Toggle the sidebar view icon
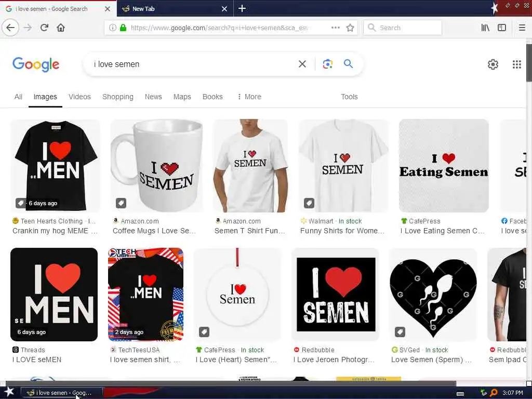Image resolution: width=532 pixels, height=399 pixels. (x=502, y=28)
